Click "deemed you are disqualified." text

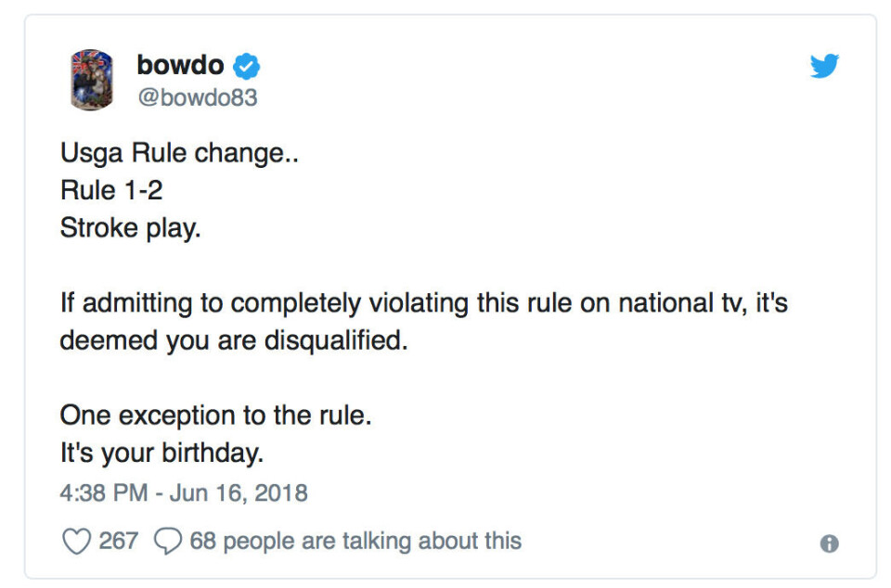click(x=234, y=340)
